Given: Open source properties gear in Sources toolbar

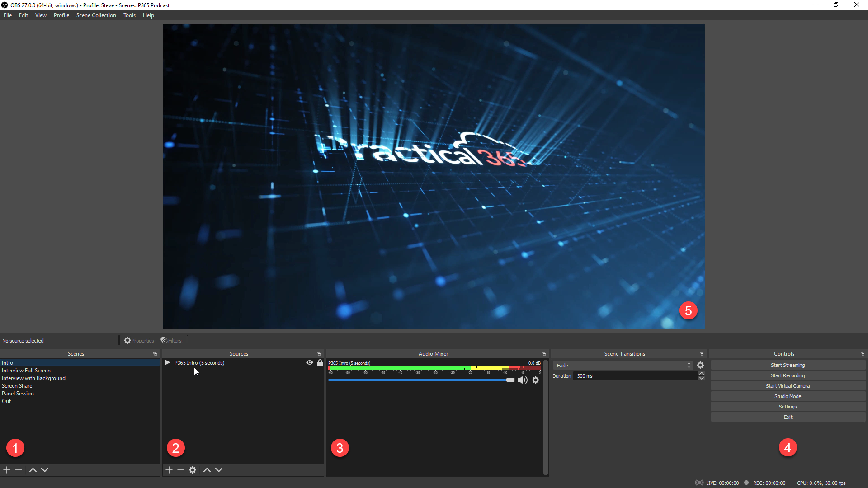Looking at the screenshot, I should pos(193,470).
